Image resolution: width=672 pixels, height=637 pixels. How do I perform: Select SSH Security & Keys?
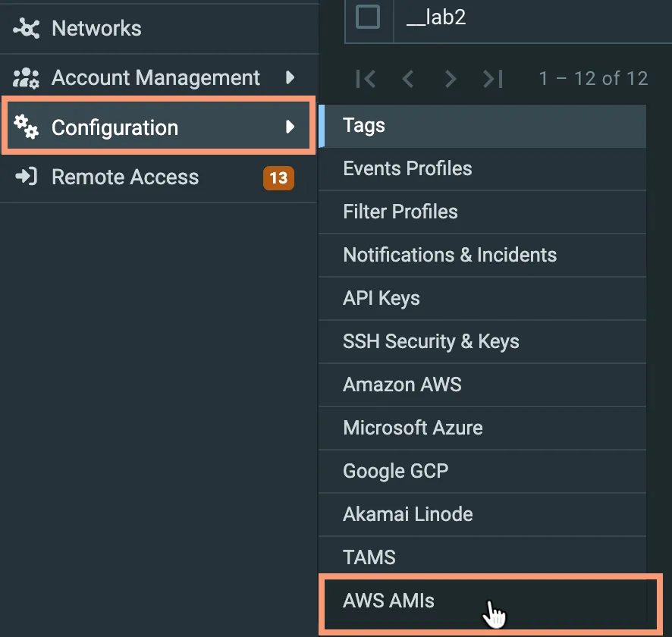click(x=482, y=342)
